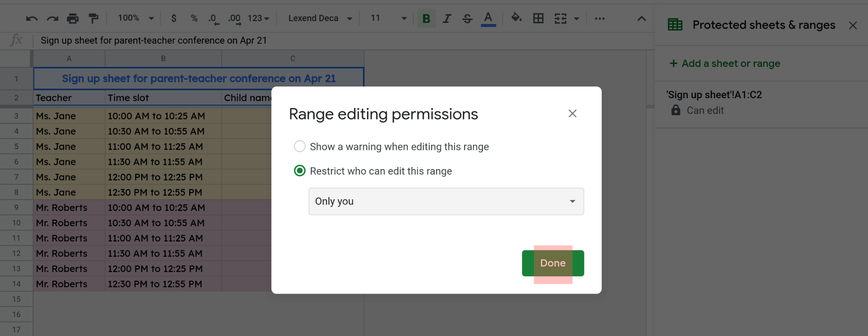Select row 1 header

[16, 78]
